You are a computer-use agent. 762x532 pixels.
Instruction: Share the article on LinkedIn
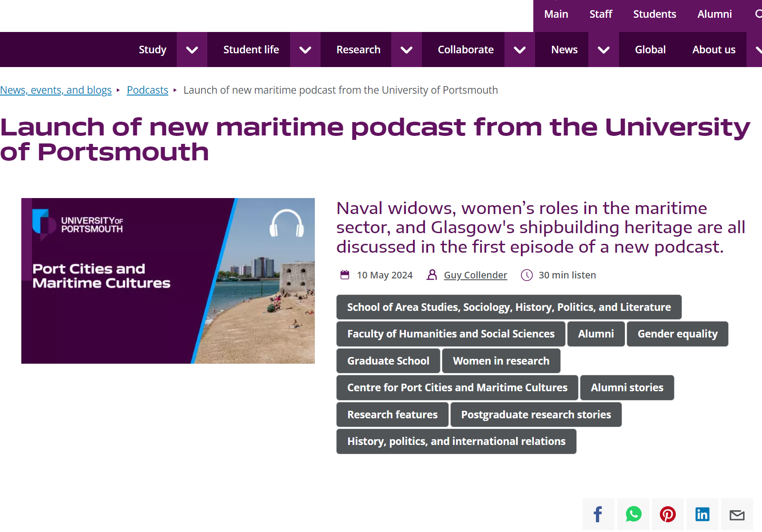pos(702,514)
